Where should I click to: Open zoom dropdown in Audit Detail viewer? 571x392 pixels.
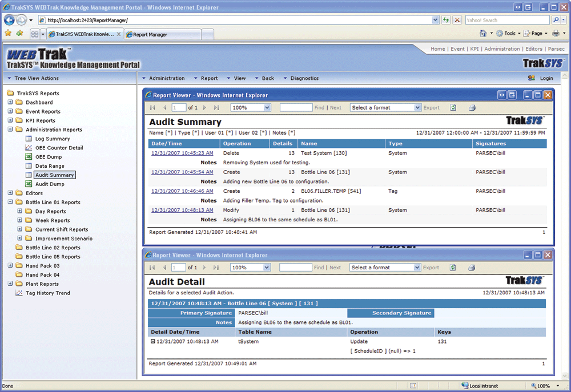(x=267, y=267)
